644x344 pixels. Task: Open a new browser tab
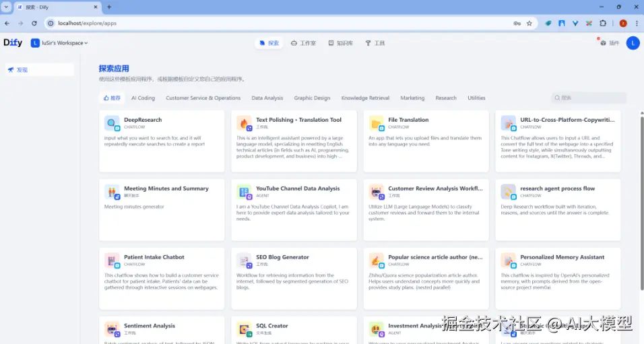109,7
